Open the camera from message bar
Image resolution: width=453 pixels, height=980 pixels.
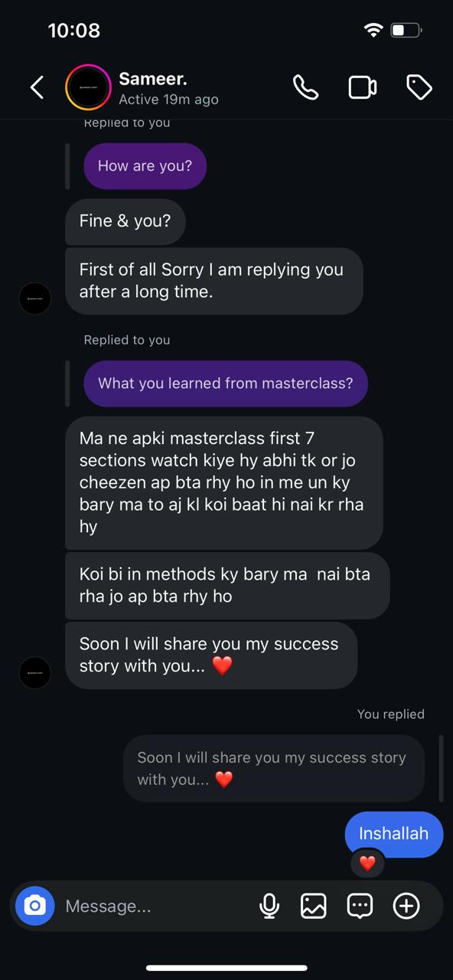pyautogui.click(x=35, y=906)
